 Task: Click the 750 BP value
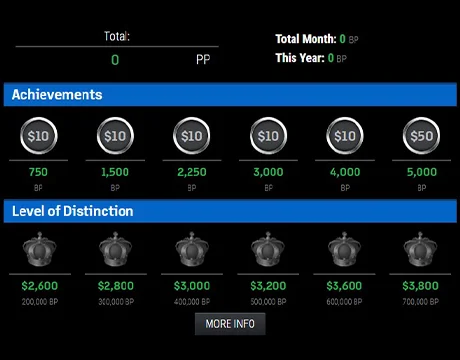tap(38, 172)
